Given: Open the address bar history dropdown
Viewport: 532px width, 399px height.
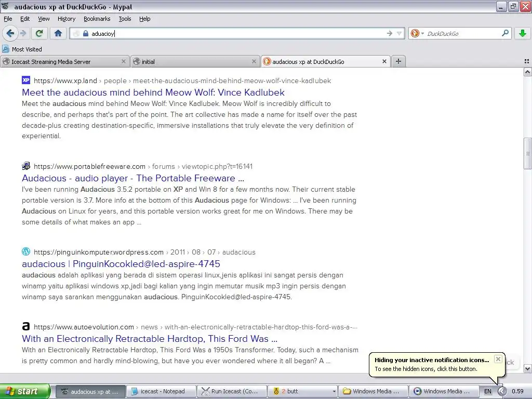Looking at the screenshot, I should click(400, 33).
